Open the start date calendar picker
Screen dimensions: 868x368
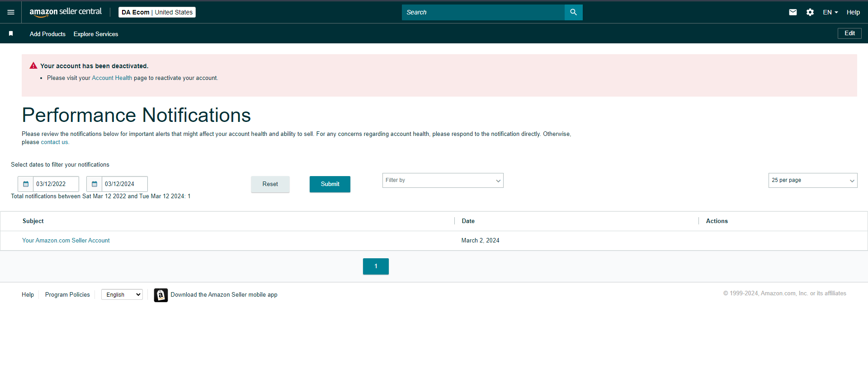26,184
